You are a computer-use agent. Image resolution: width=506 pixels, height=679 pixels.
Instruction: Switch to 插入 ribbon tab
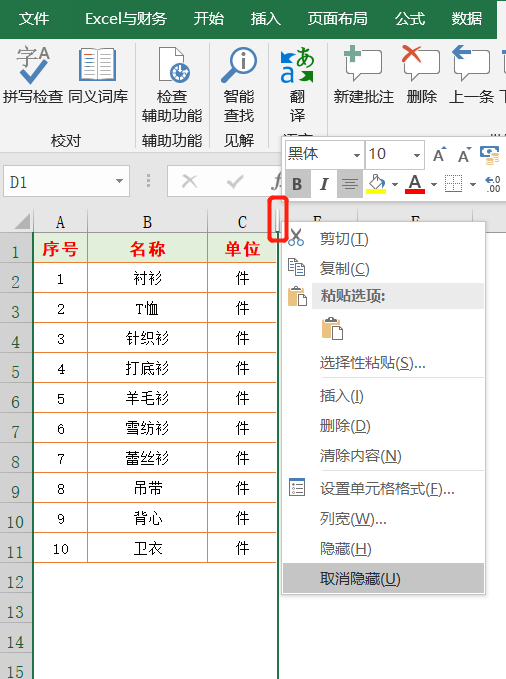pyautogui.click(x=265, y=19)
